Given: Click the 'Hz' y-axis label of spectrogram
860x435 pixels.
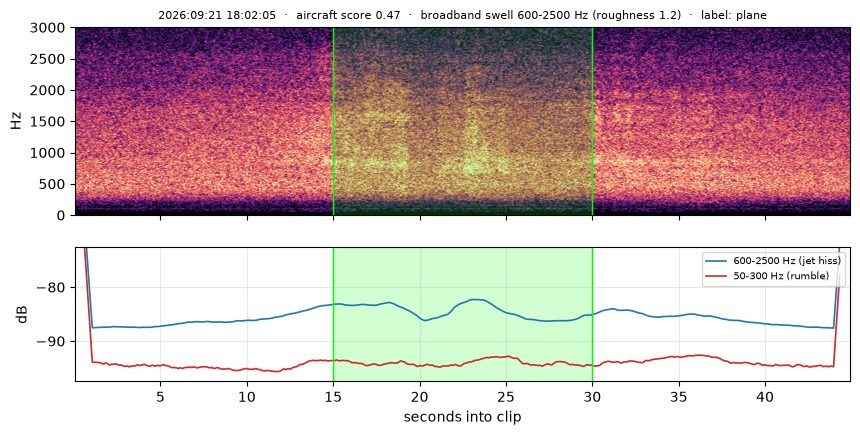Looking at the screenshot, I should pyautogui.click(x=16, y=121).
